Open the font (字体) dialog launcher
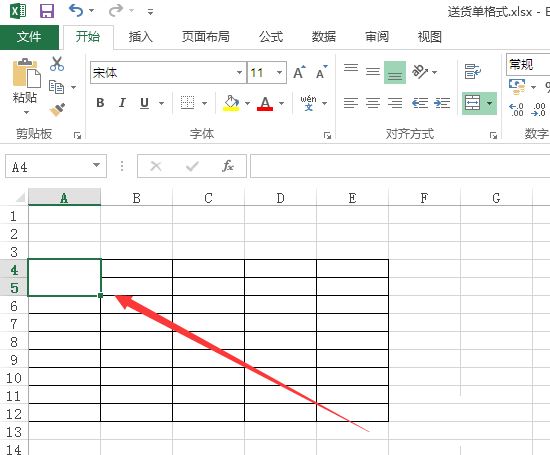550x455 pixels. [x=327, y=135]
